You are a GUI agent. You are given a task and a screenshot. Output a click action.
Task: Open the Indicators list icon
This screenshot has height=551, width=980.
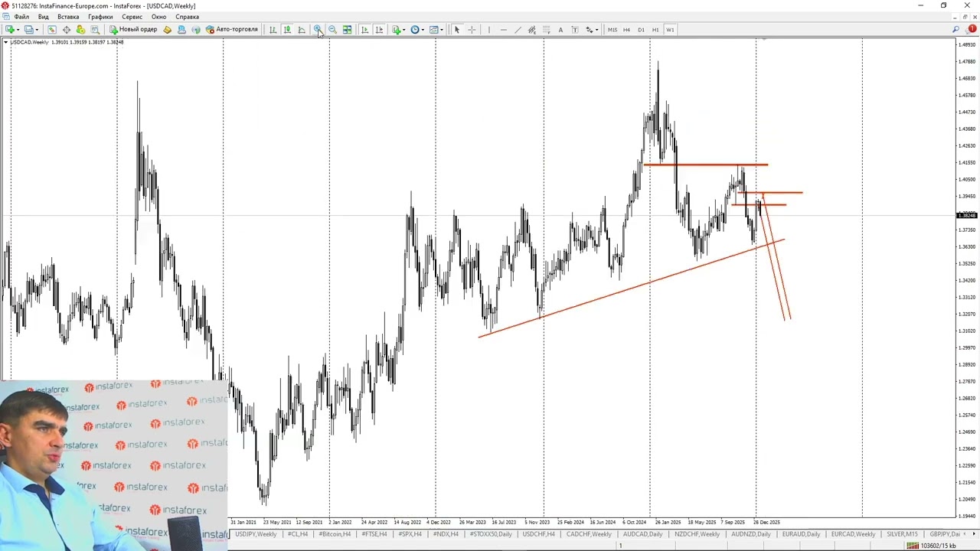(x=397, y=30)
